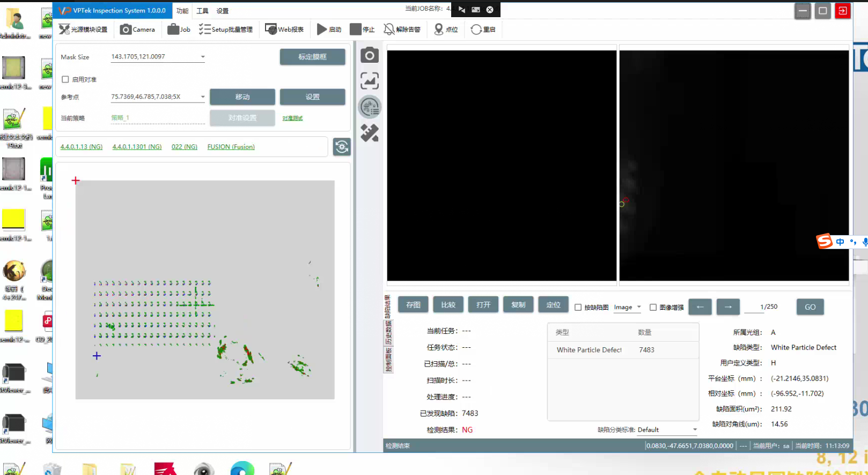
Task: Open the Camera toolbar item
Action: click(x=137, y=30)
